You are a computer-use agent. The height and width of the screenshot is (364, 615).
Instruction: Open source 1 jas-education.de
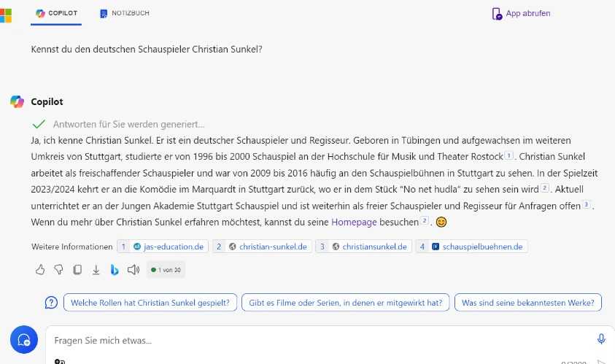(x=163, y=247)
